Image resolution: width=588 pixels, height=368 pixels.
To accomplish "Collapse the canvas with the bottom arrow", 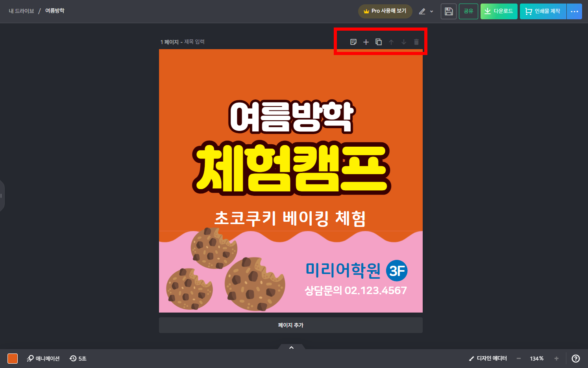I will (291, 348).
